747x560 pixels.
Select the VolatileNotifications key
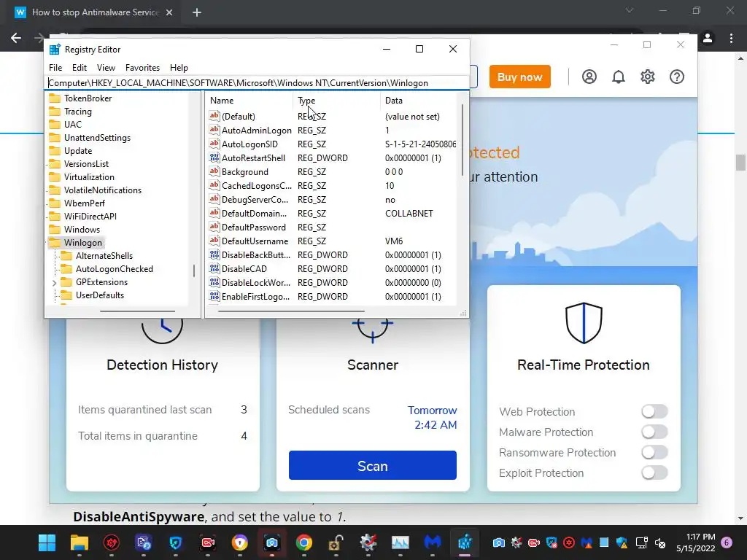coord(102,190)
